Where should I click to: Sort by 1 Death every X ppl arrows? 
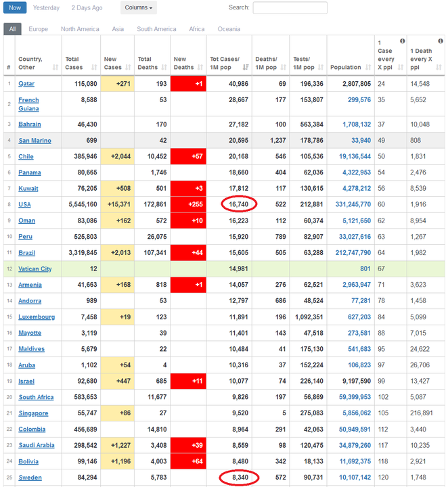click(x=439, y=67)
